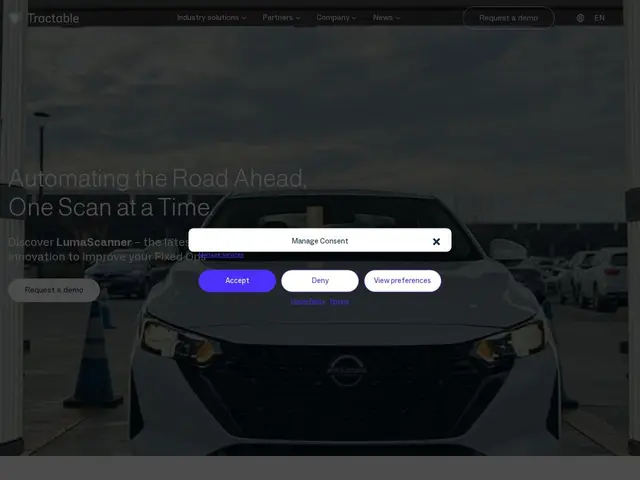Close the Manage Consent dialog
Image resolution: width=640 pixels, height=480 pixels.
(436, 242)
